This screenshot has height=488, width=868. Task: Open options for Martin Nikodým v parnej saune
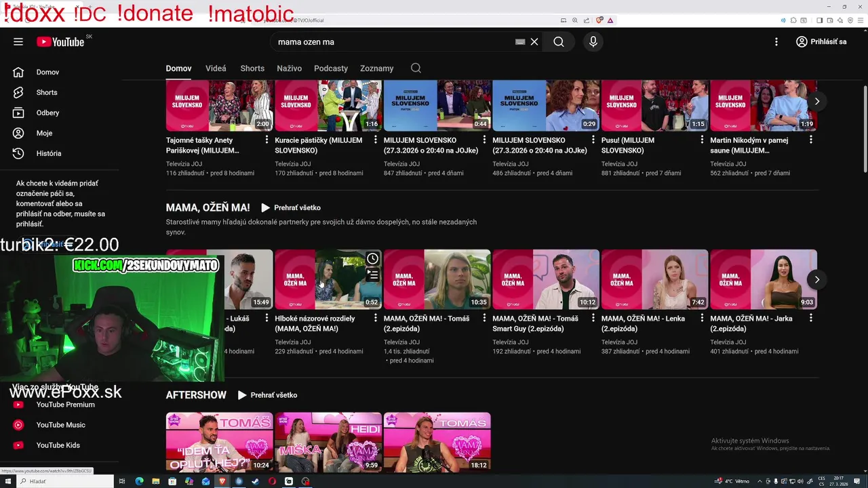pos(810,140)
